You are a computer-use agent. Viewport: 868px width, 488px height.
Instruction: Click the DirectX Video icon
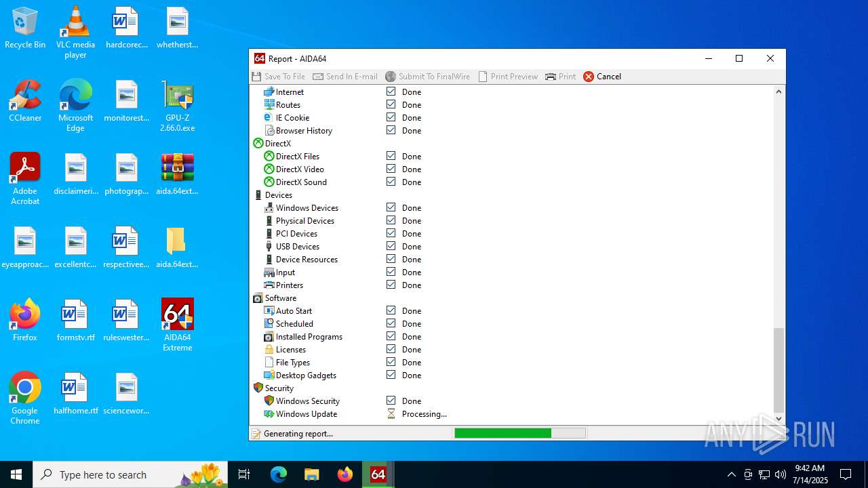point(269,169)
